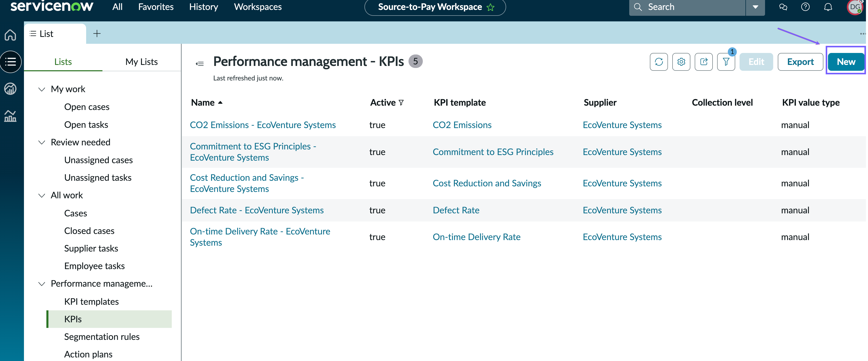Switch to the My Lists tab
This screenshot has width=868, height=361.
[x=141, y=62]
